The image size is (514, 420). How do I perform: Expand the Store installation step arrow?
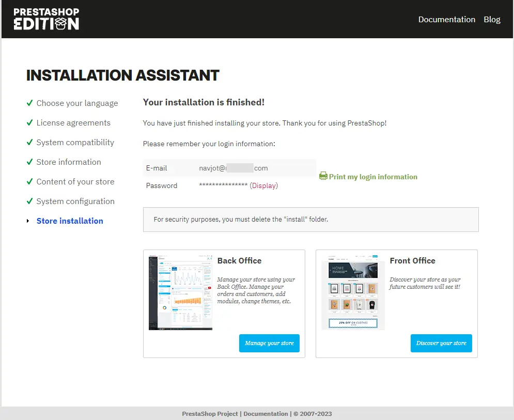point(28,221)
